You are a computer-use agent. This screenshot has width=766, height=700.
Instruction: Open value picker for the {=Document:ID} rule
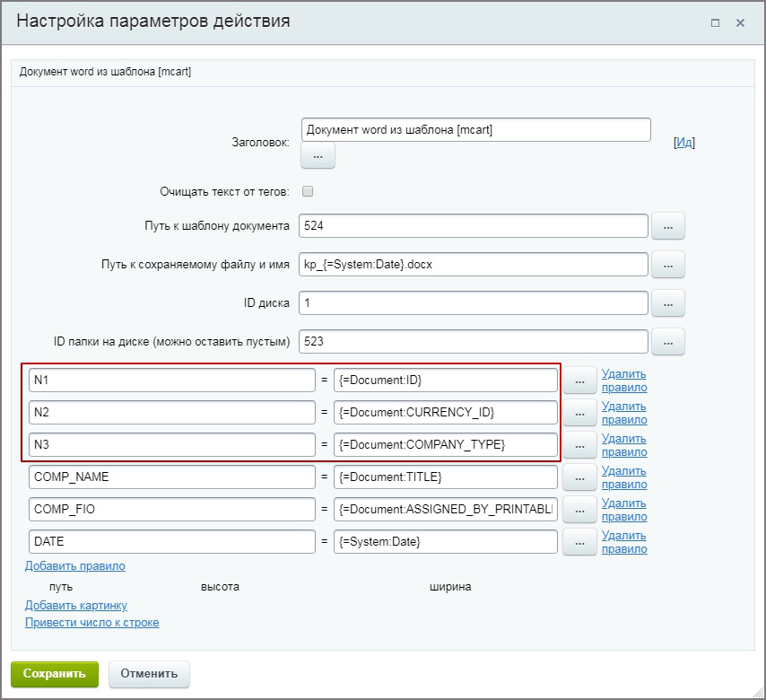[579, 381]
